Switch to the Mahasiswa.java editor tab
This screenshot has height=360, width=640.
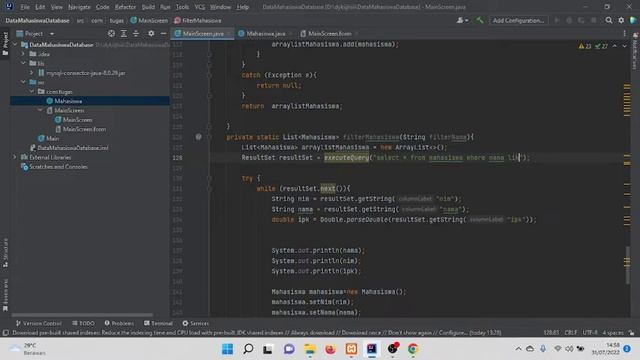266,33
